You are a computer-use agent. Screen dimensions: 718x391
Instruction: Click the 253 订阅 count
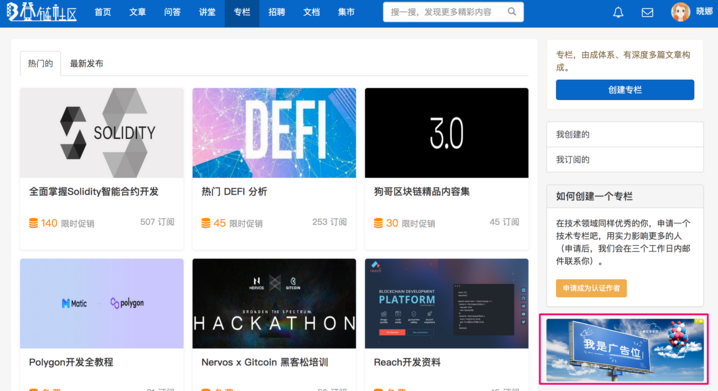click(x=329, y=222)
